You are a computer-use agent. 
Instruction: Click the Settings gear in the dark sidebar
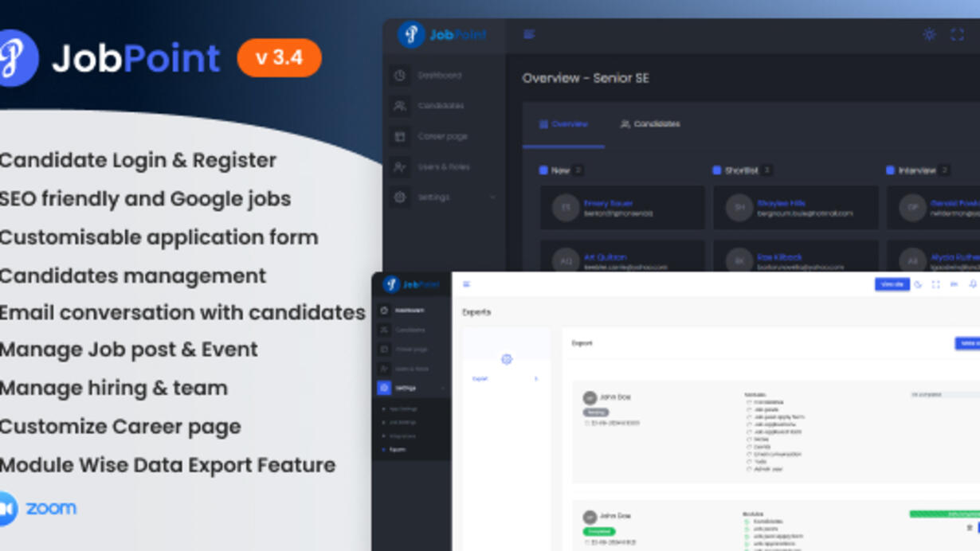(400, 197)
